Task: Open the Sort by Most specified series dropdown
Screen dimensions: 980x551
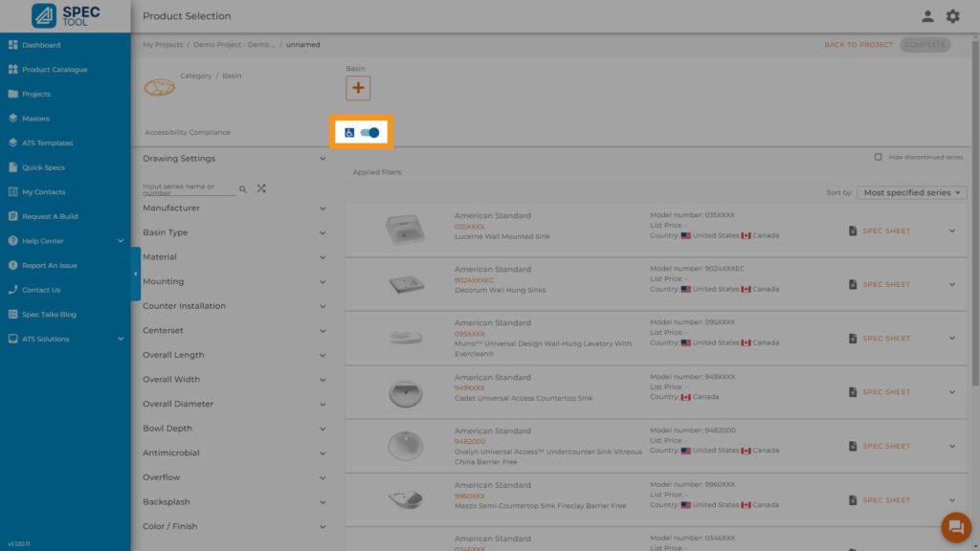Action: point(911,192)
